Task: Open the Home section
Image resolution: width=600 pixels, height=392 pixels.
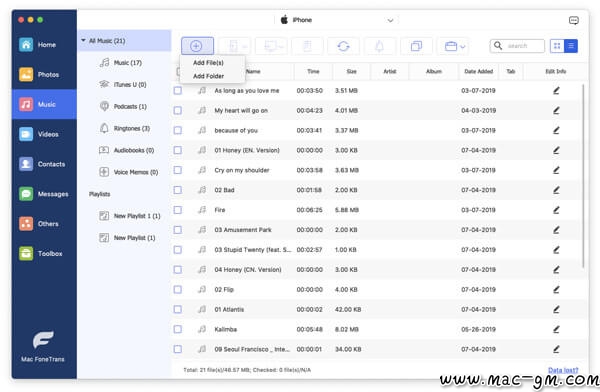Action: pyautogui.click(x=44, y=45)
